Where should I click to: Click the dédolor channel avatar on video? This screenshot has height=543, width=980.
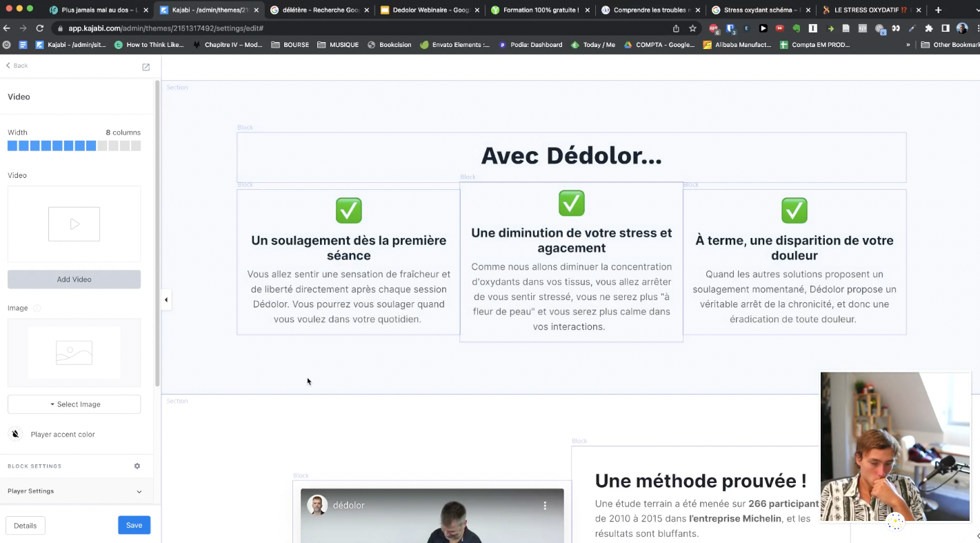(317, 505)
